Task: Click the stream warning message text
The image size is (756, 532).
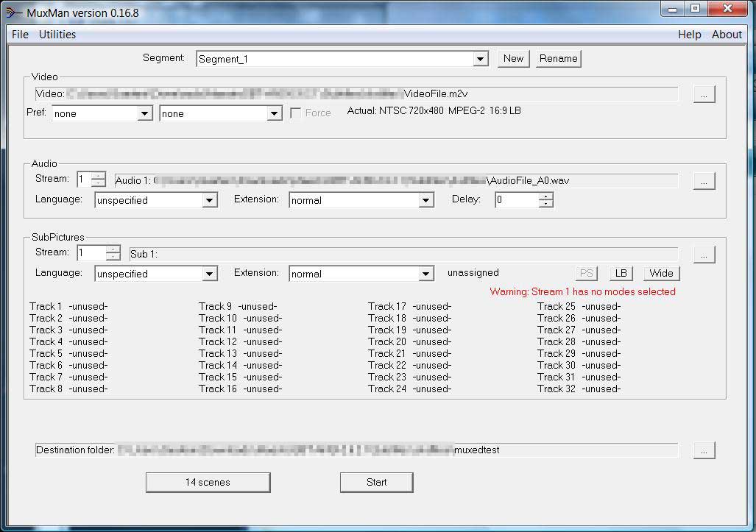Action: point(582,291)
